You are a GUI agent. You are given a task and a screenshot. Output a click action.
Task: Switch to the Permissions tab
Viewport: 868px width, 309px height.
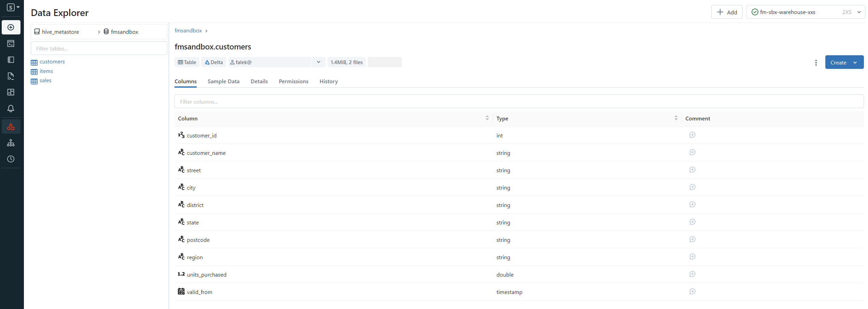294,82
